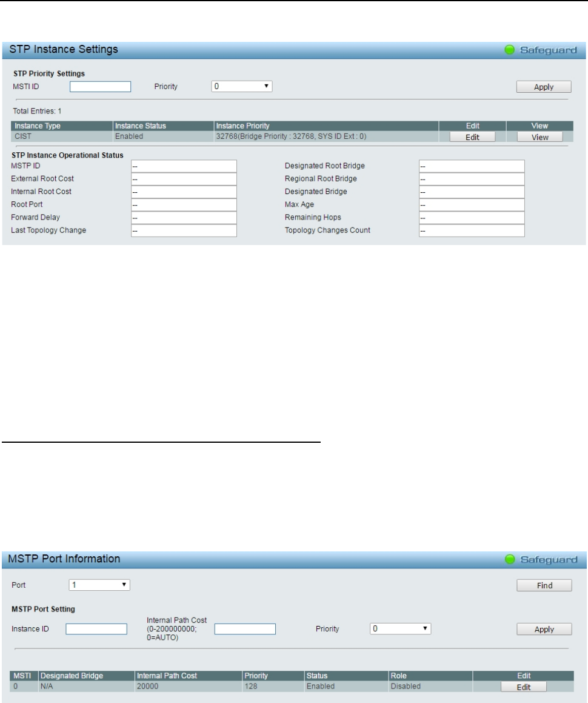
Task: Click the Last Topology Change field
Action: (x=184, y=231)
